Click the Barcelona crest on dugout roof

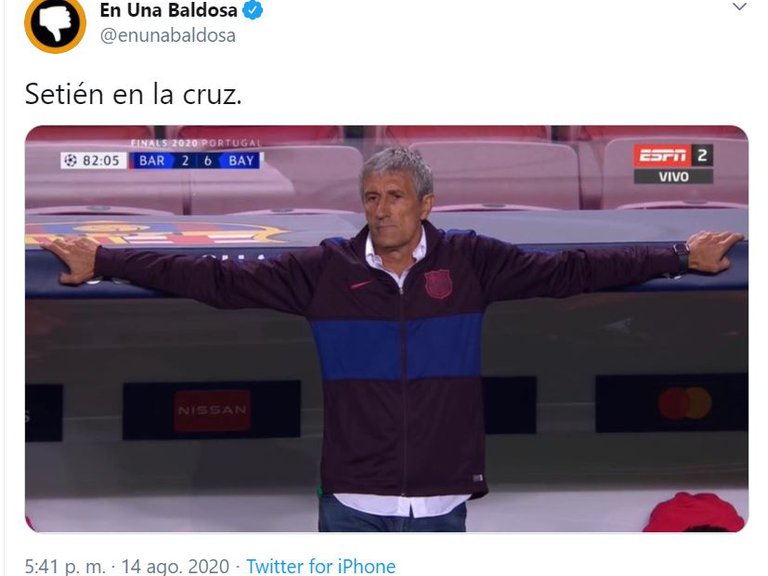[x=156, y=233]
